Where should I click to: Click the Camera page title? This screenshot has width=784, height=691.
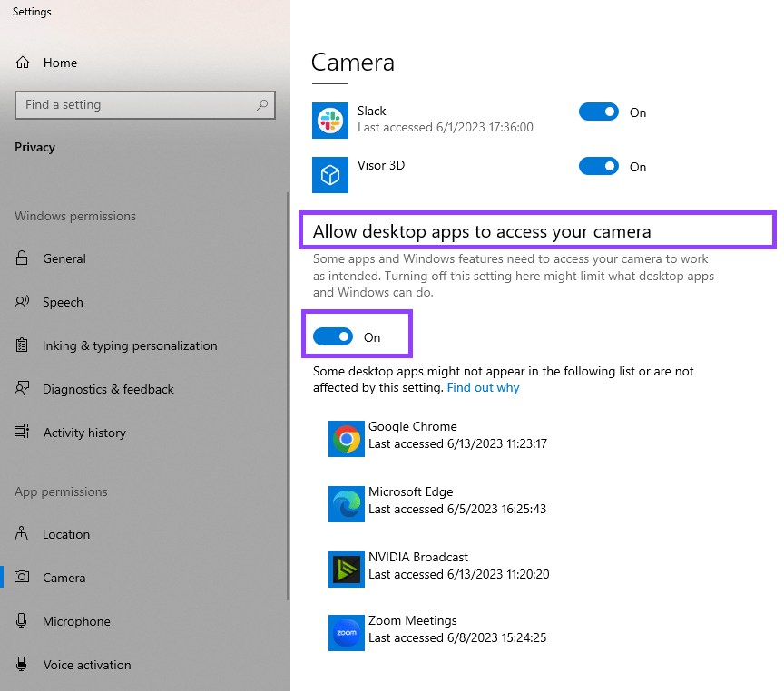pyautogui.click(x=352, y=63)
